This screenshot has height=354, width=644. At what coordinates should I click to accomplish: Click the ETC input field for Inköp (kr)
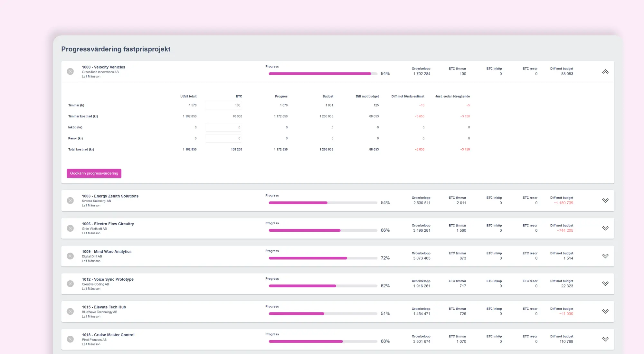[223, 127]
